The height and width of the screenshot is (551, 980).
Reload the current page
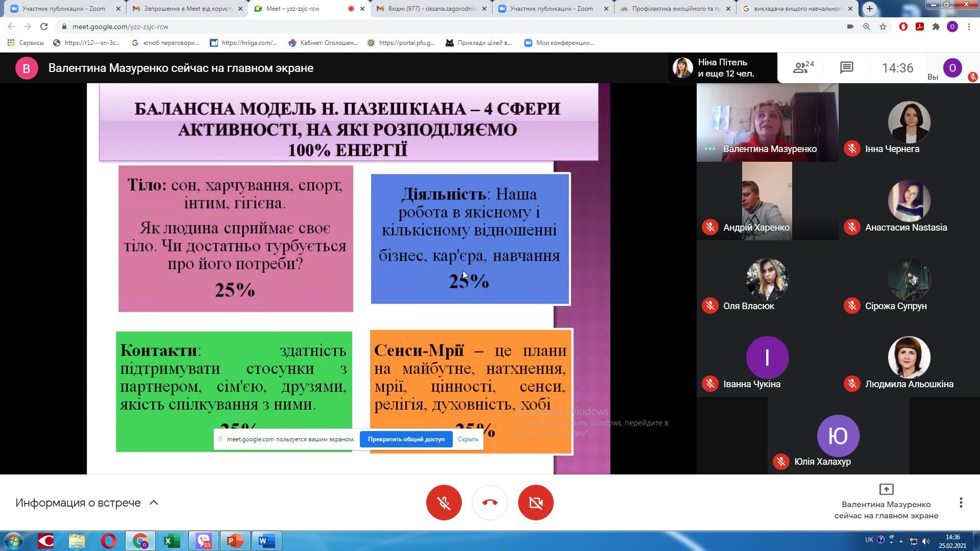(x=44, y=27)
